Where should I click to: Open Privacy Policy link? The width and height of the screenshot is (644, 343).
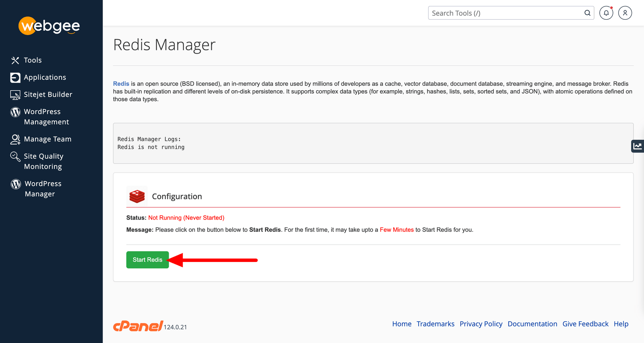click(481, 324)
